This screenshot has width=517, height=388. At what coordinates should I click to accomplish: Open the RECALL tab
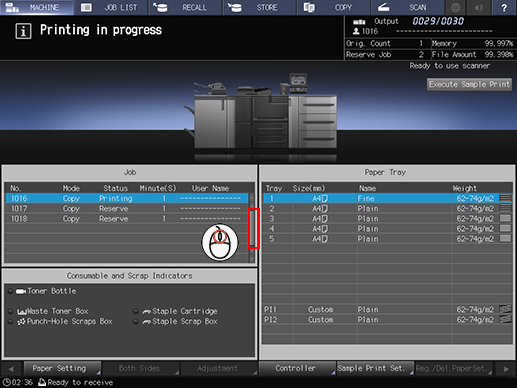(185, 7)
